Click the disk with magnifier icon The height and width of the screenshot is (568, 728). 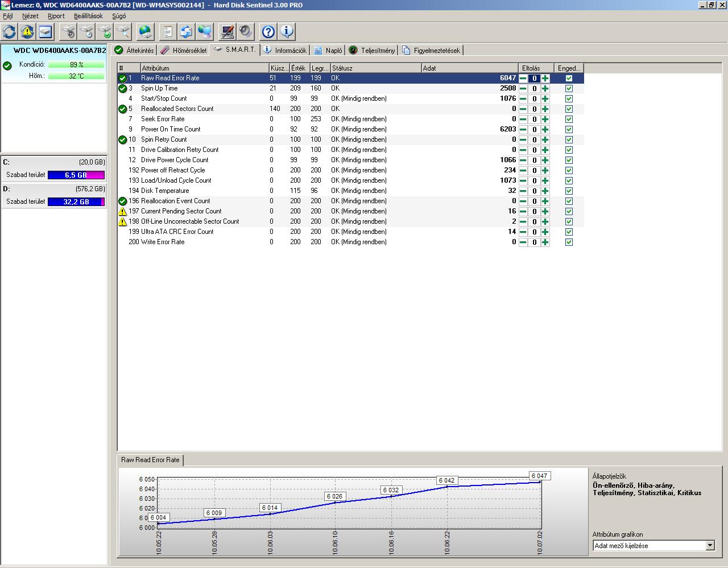coord(123,31)
